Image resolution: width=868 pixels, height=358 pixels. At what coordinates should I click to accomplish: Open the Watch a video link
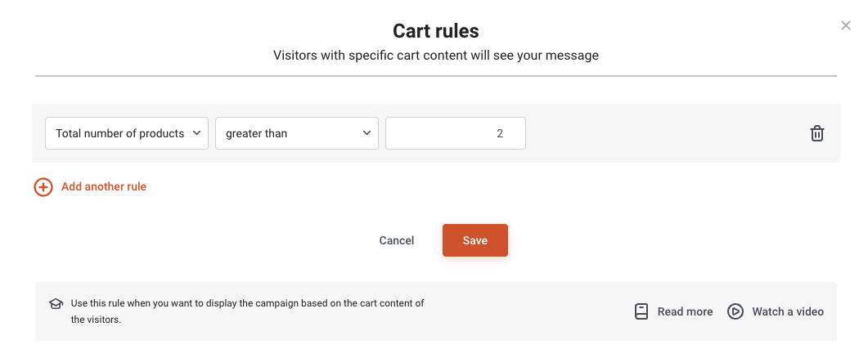(x=788, y=311)
